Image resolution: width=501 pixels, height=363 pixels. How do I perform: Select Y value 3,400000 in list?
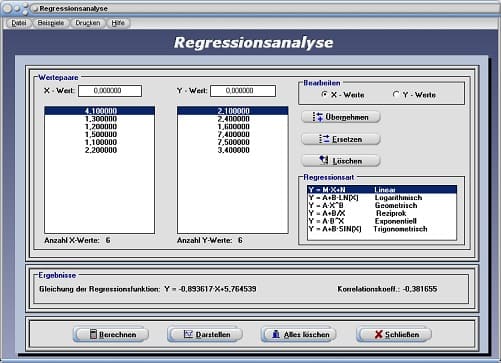pyautogui.click(x=233, y=150)
